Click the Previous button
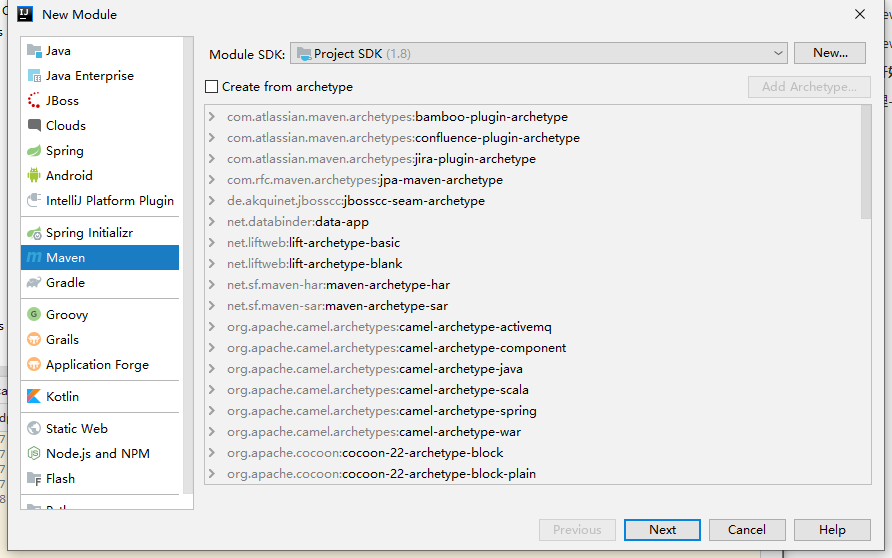The image size is (892, 558). tap(577, 530)
